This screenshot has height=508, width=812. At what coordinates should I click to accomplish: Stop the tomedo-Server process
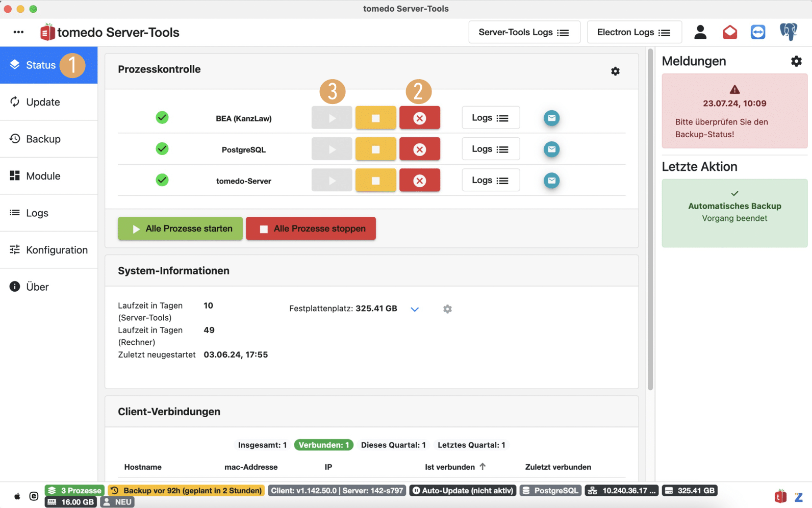376,181
